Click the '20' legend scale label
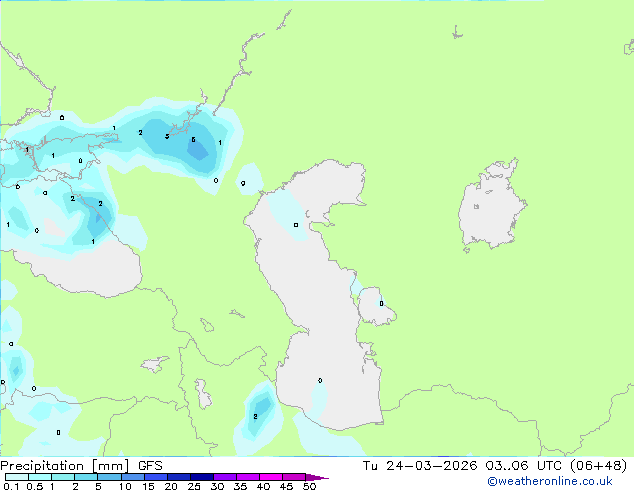 171,486
